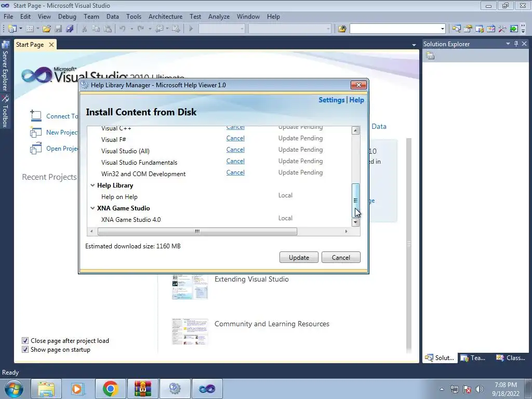Screen dimensions: 532x399
Task: Open toolbar overflow options
Action: pyautogui.click(x=523, y=29)
